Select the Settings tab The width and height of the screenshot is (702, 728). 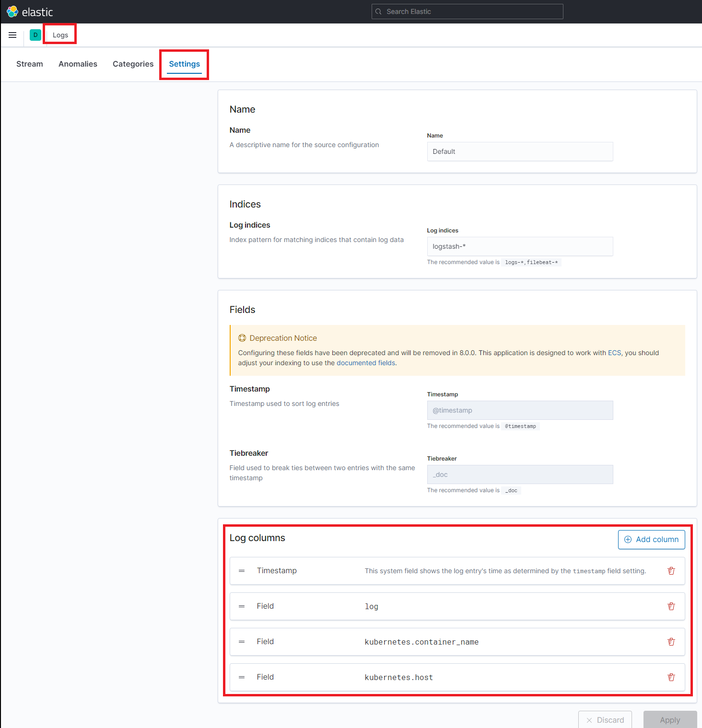click(185, 64)
